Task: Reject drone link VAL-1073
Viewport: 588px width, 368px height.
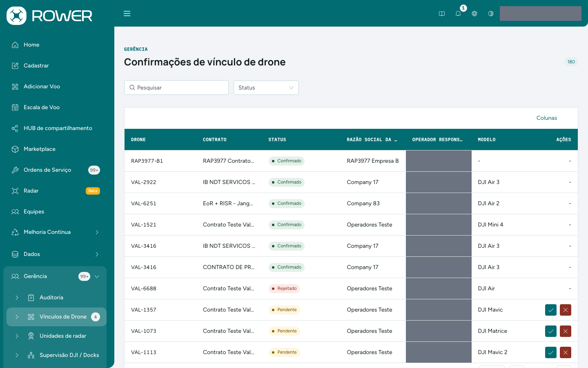Action: pos(566,331)
